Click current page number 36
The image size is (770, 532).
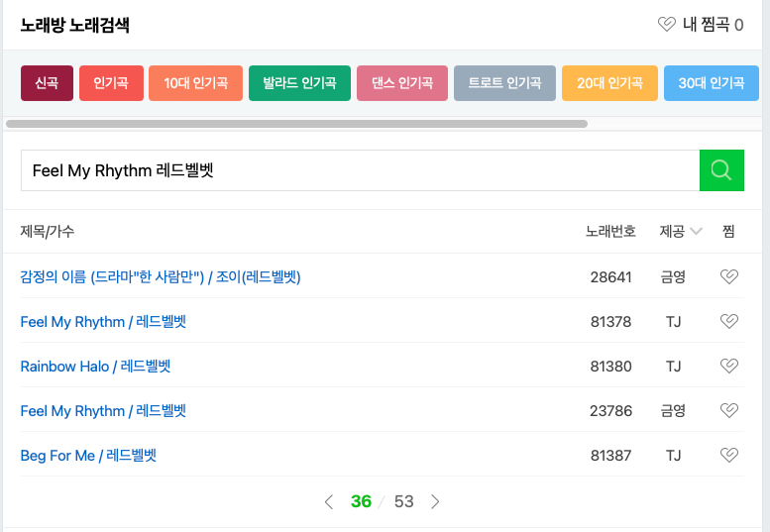(x=361, y=501)
